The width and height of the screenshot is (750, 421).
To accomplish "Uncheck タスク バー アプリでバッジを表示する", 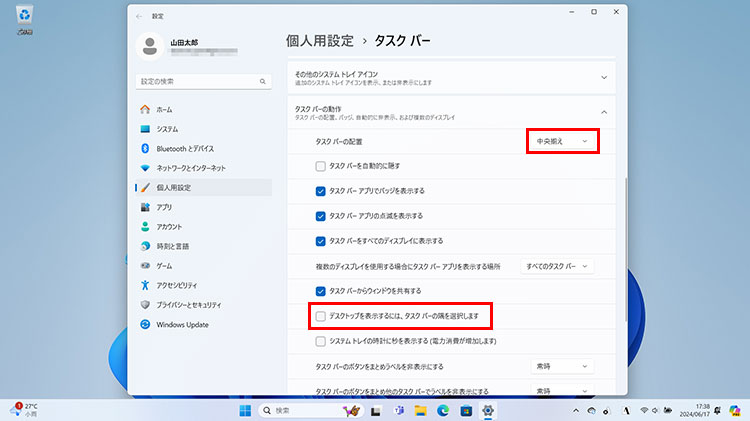I will tap(320, 190).
